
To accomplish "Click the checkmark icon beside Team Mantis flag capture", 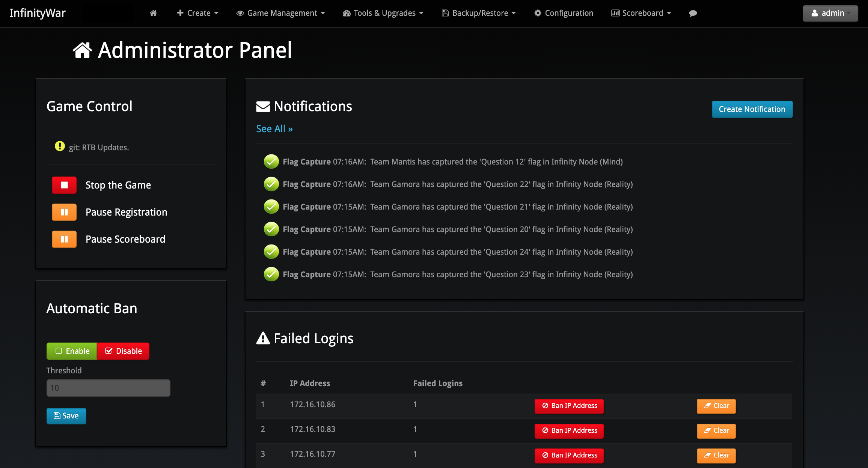I will [x=271, y=162].
